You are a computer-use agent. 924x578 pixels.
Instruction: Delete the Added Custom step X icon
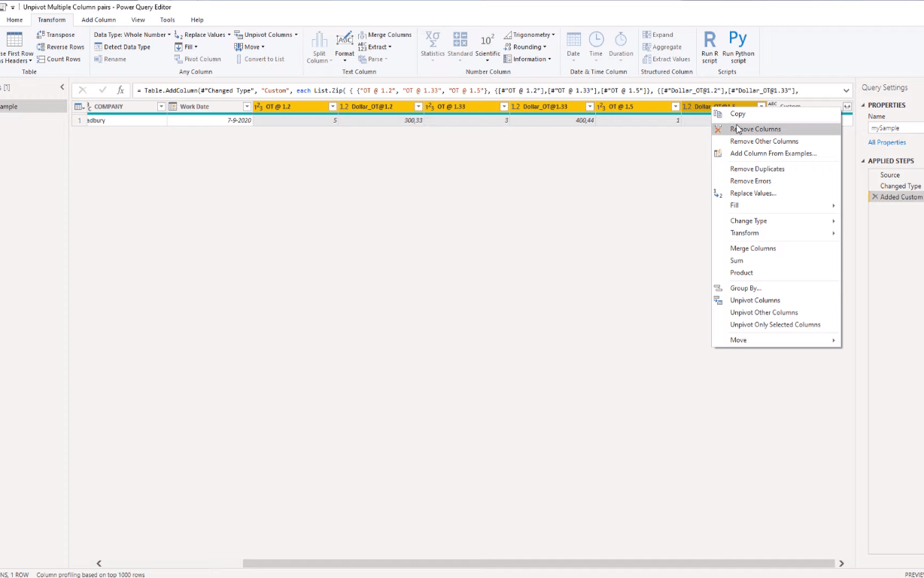pyautogui.click(x=874, y=197)
